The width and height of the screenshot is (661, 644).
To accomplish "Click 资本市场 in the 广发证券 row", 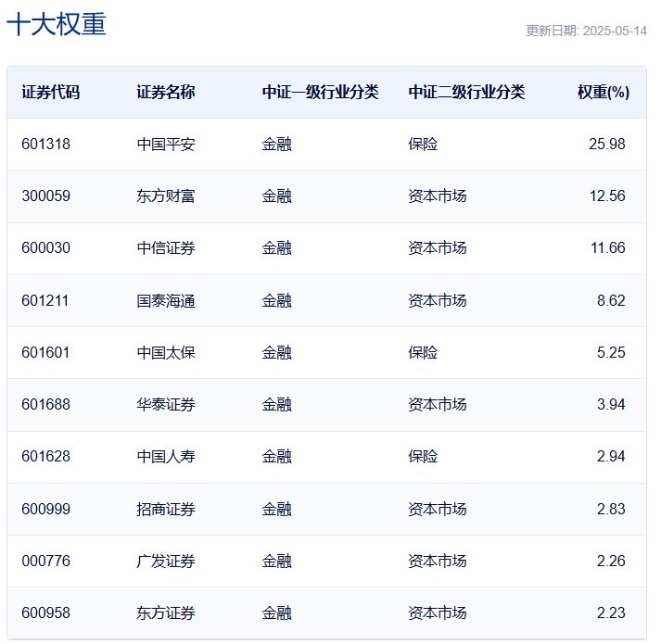I will pyautogui.click(x=438, y=561).
